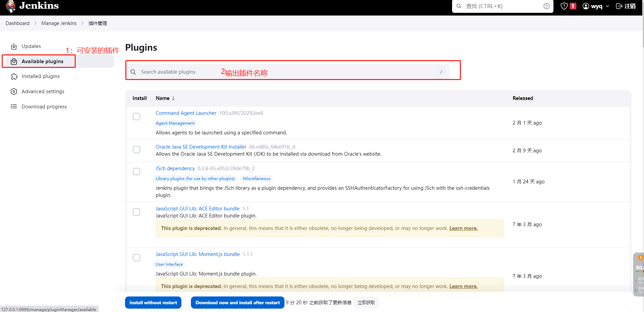Screen dimensions: 644x312
Task: Click Agent Management category tag
Action: click(175, 123)
